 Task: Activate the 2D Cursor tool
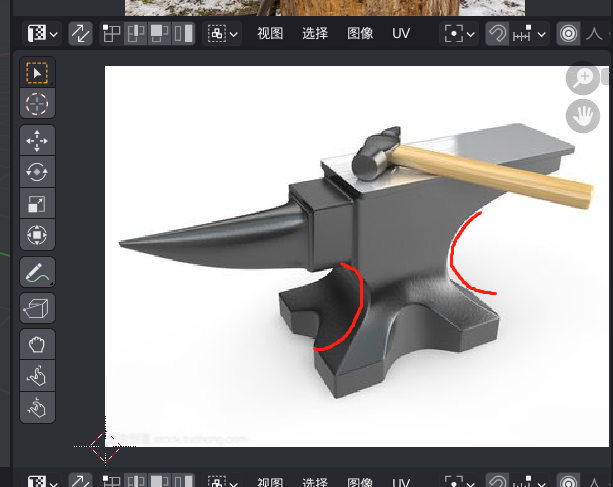pos(37,104)
